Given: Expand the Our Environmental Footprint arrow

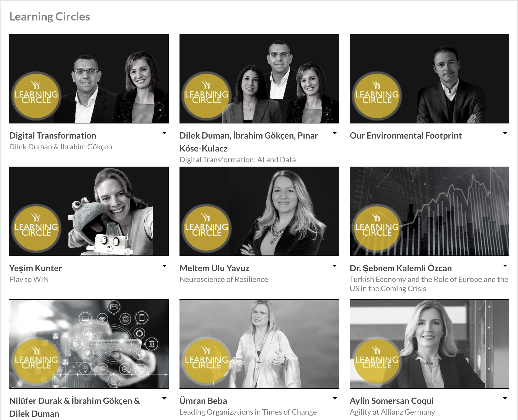Looking at the screenshot, I should (505, 133).
